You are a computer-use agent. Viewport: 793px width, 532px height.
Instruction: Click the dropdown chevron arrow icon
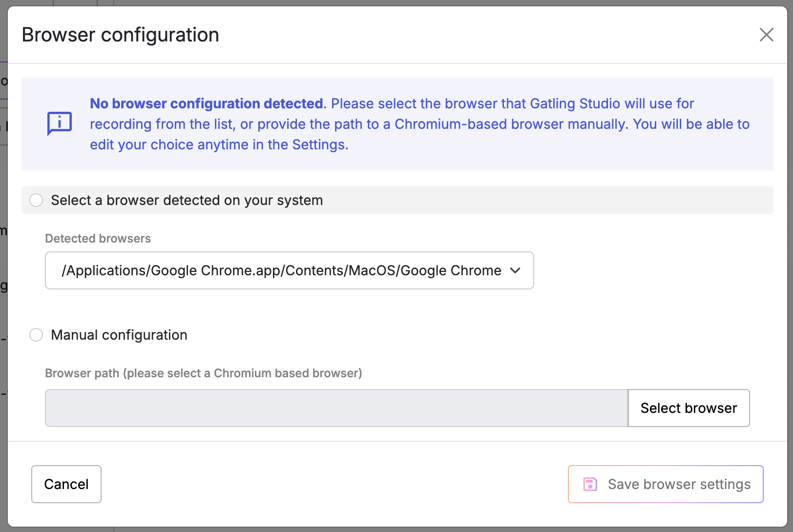pyautogui.click(x=515, y=270)
